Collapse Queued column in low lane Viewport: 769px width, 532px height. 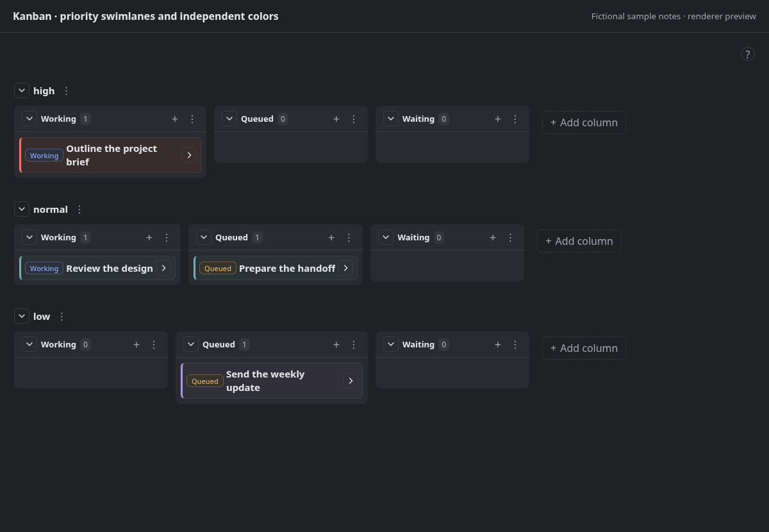[191, 344]
